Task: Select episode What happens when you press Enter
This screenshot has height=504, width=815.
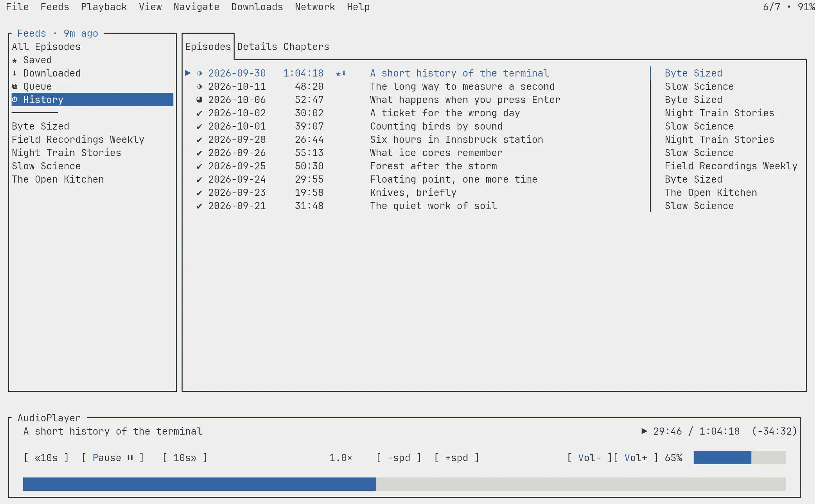Action: (x=494, y=100)
